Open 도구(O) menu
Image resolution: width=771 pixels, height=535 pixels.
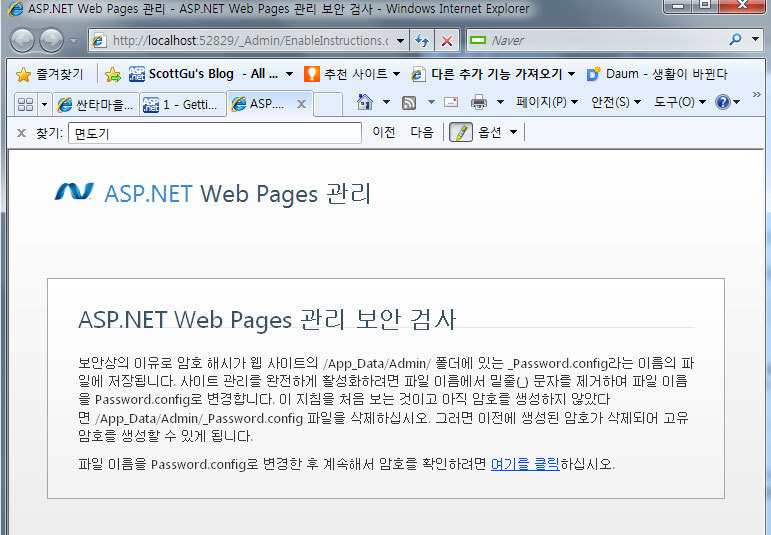(680, 102)
